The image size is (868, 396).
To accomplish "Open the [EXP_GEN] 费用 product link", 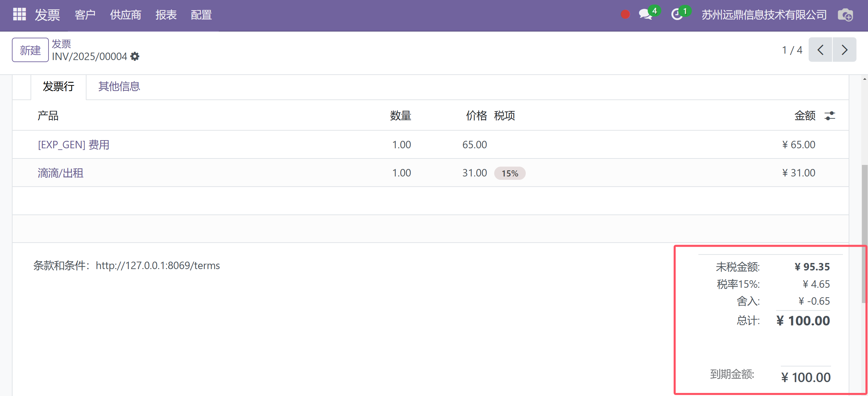I will pos(74,145).
